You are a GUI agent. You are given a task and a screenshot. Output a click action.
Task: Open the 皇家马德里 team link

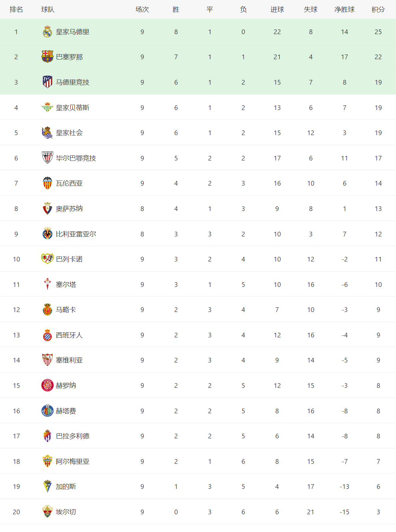73,32
